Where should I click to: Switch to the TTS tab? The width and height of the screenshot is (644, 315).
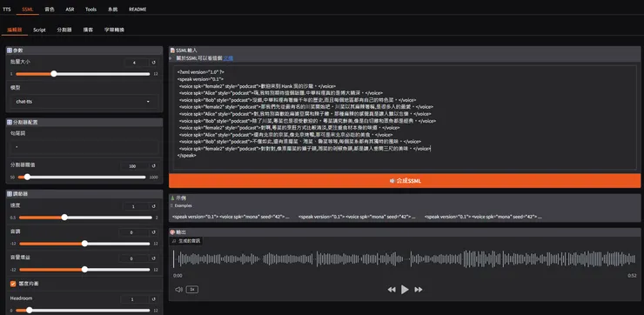click(7, 9)
